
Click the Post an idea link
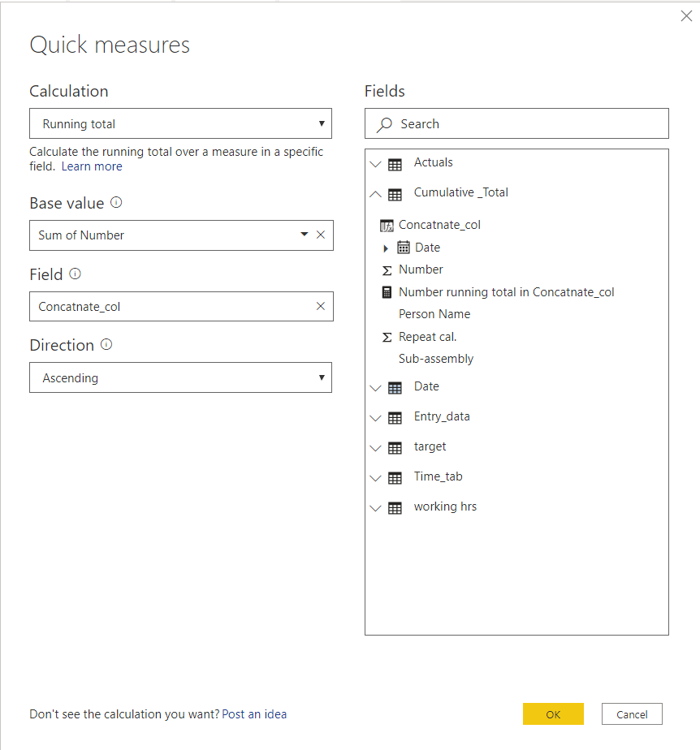click(254, 714)
